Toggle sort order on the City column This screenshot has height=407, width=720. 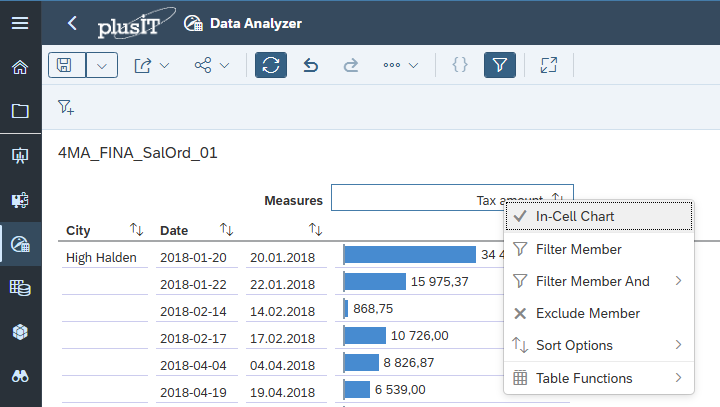[x=137, y=230]
